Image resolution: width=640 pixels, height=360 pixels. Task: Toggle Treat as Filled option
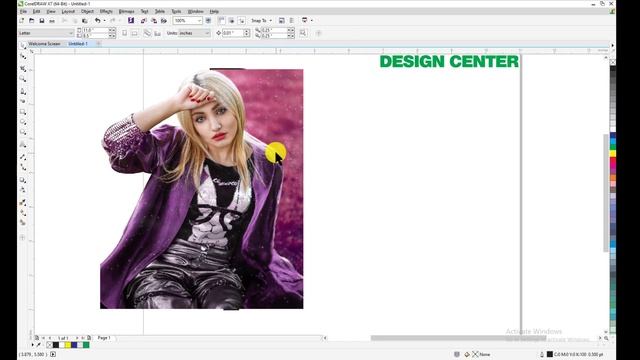[x=303, y=33]
